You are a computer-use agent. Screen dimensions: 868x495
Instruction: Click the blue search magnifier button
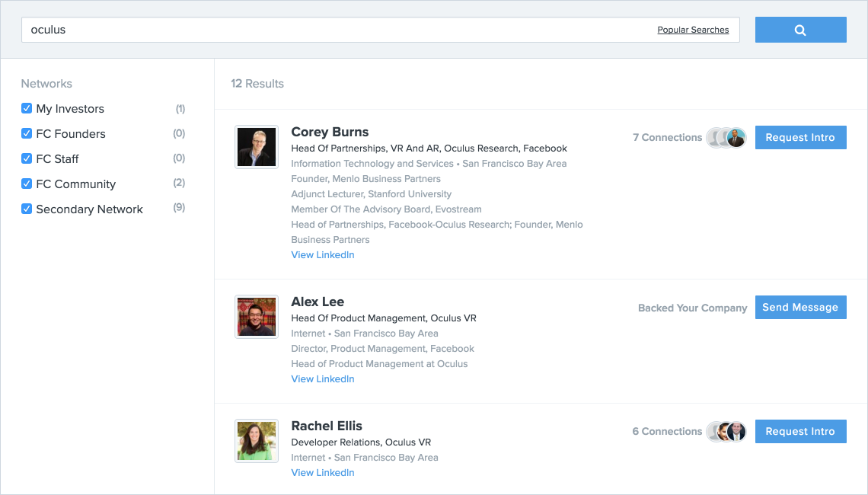800,30
